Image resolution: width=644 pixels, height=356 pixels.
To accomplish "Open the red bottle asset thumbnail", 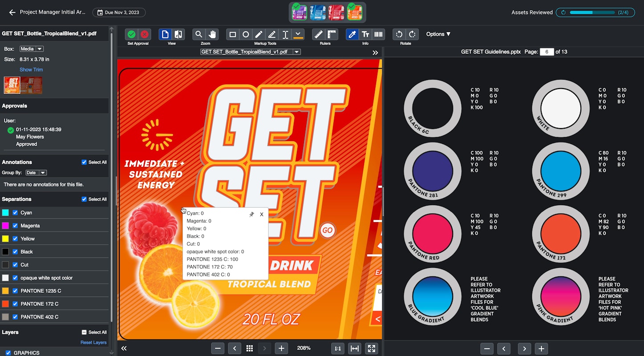I will (x=336, y=12).
